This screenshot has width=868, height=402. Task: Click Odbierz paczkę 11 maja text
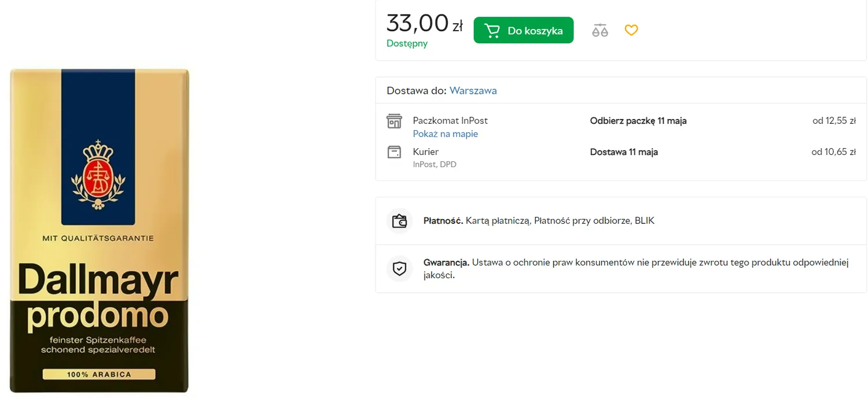click(638, 121)
